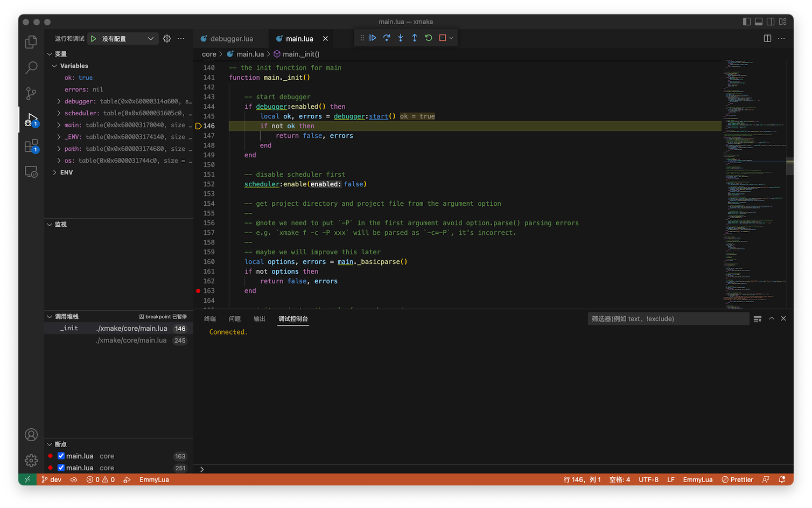Remove the red breakpoint at line 163
Image resolution: width=812 pixels, height=508 pixels.
[x=198, y=291]
